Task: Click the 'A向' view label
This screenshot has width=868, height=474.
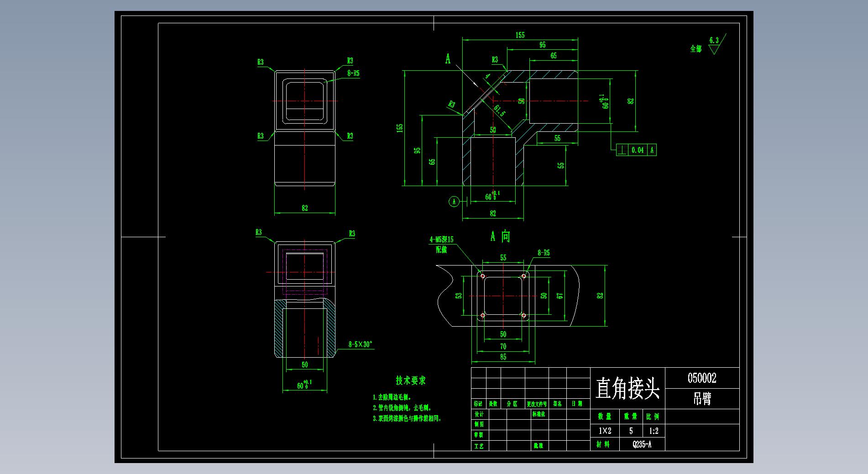Action: (x=500, y=236)
